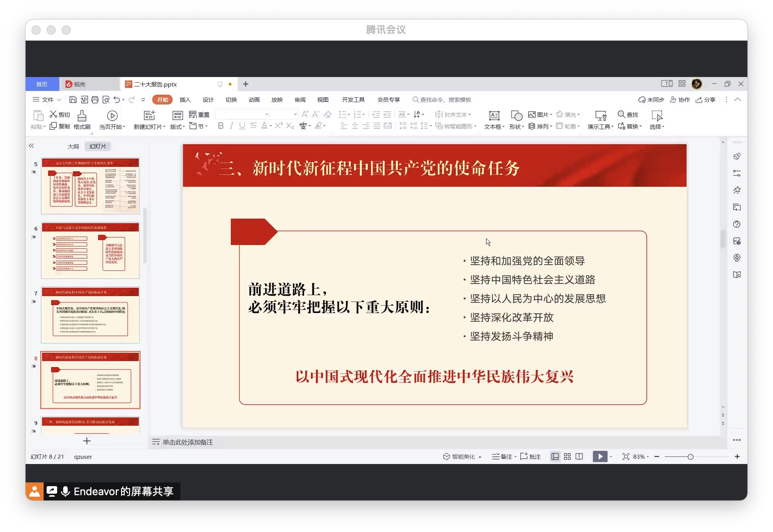Toggle italic formatting
The width and height of the screenshot is (773, 532).
coord(232,126)
